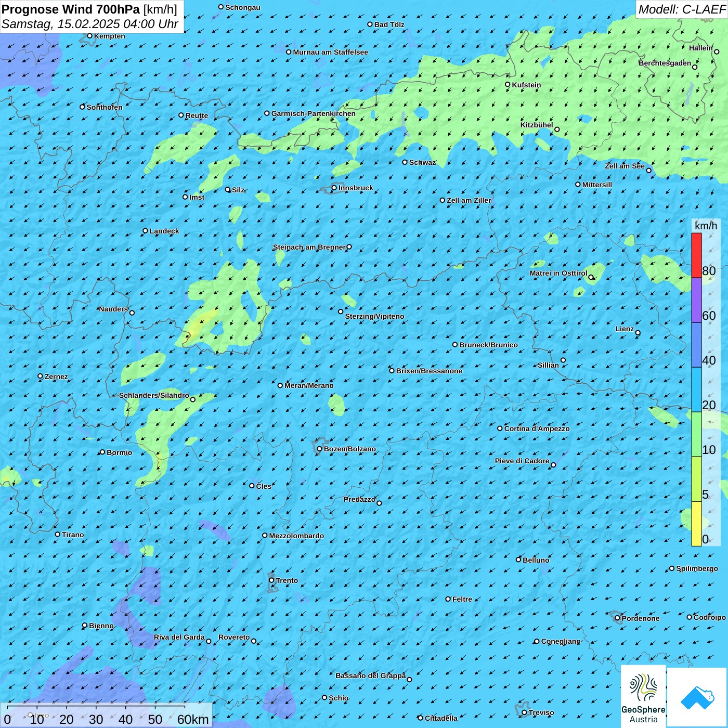Click the 'Zell am Ziller' label
This screenshot has height=728, width=728.
[469, 200]
